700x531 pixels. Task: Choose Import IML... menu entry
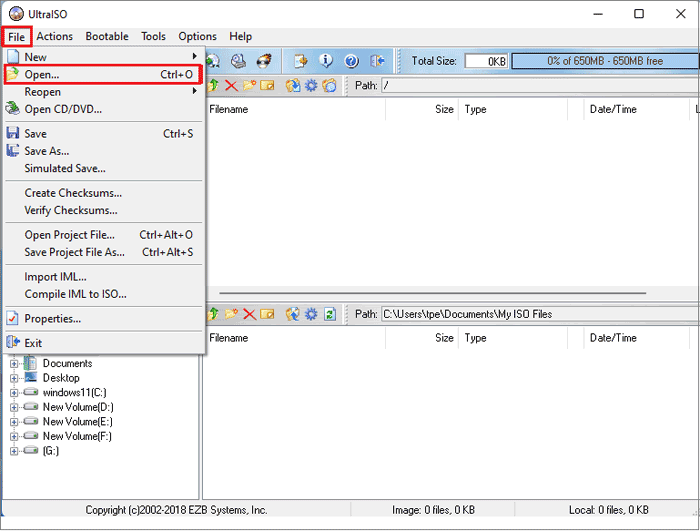click(104, 277)
